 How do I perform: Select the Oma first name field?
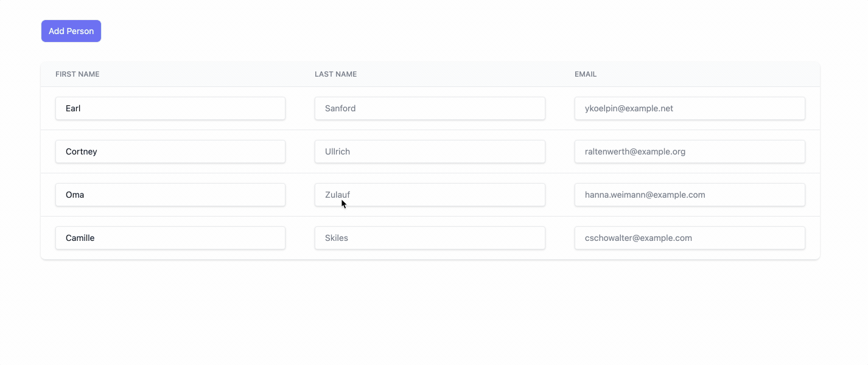click(170, 195)
